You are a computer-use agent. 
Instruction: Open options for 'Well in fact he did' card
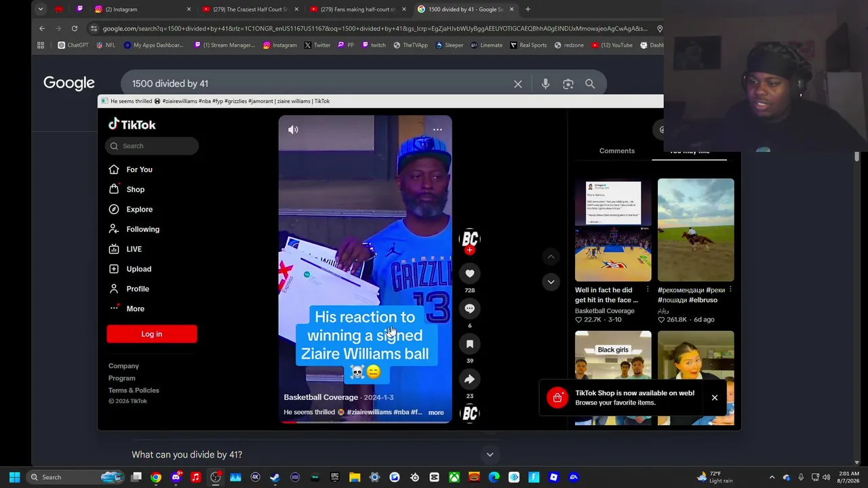coord(648,290)
